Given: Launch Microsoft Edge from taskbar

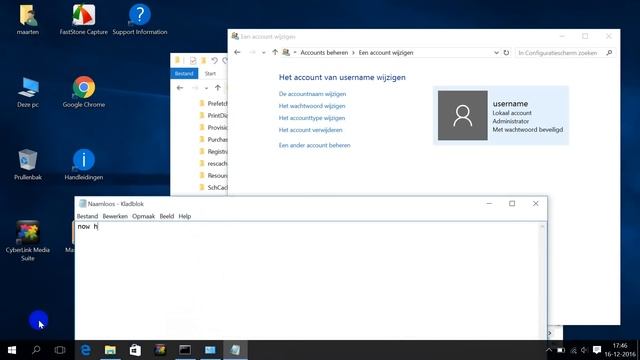Looking at the screenshot, I should pyautogui.click(x=86, y=350).
